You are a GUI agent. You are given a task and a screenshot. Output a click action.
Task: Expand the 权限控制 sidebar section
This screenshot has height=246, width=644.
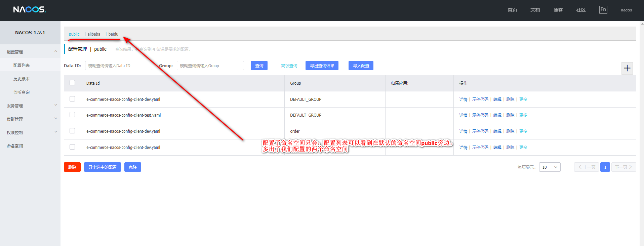click(30, 132)
